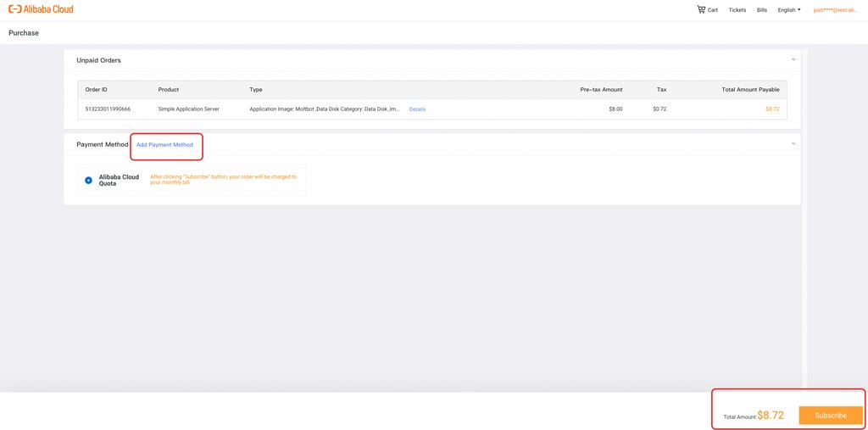Click the Add Payment Method link
The image size is (868, 430).
164,145
